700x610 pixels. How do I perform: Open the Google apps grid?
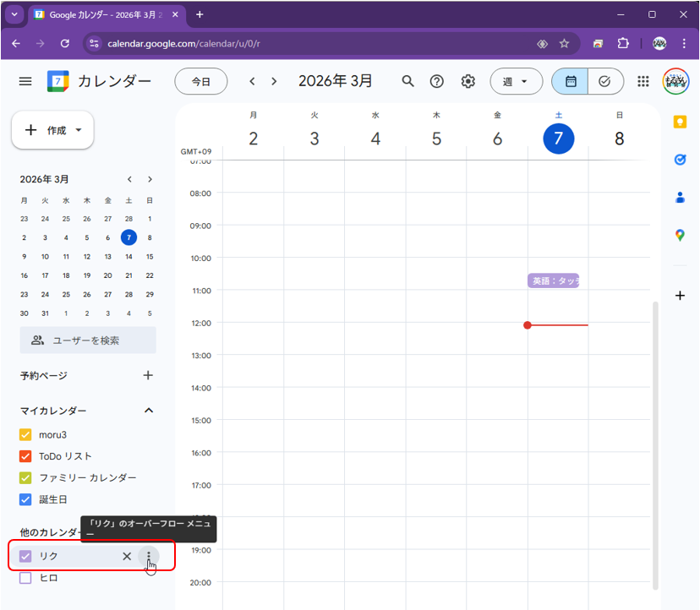[643, 81]
